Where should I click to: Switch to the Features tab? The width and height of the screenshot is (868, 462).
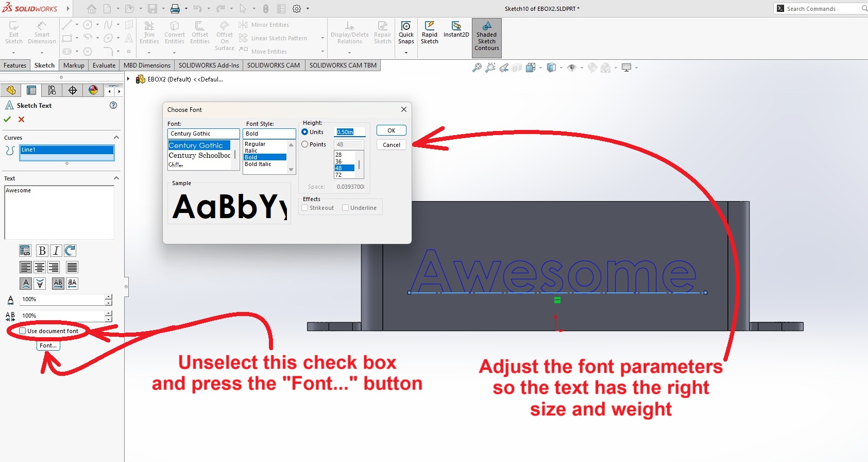15,65
